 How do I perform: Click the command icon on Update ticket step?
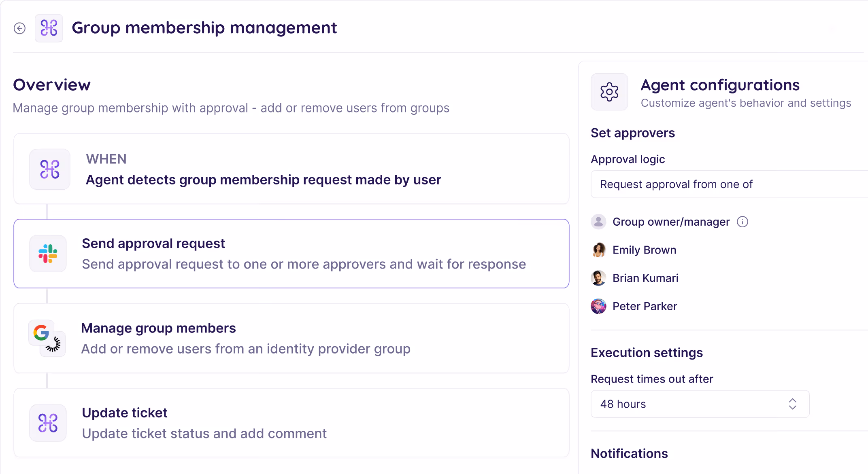[x=48, y=423]
